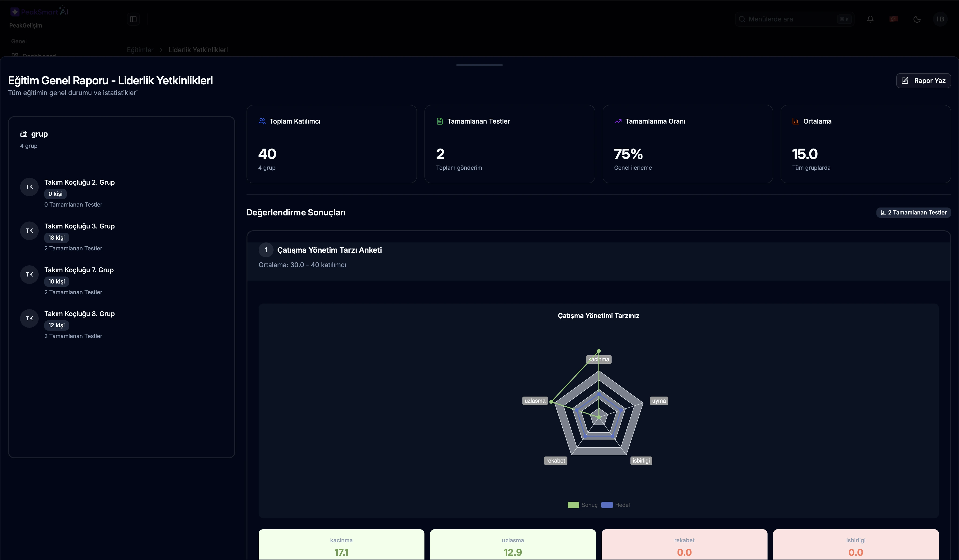Click the Toplam Katılımcı participants icon
This screenshot has width=959, height=560.
[x=262, y=121]
